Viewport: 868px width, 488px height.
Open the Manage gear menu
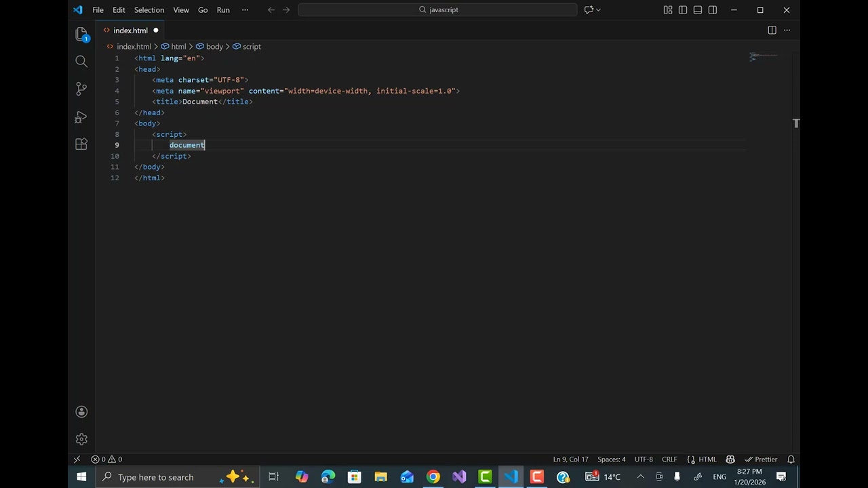pyautogui.click(x=81, y=439)
